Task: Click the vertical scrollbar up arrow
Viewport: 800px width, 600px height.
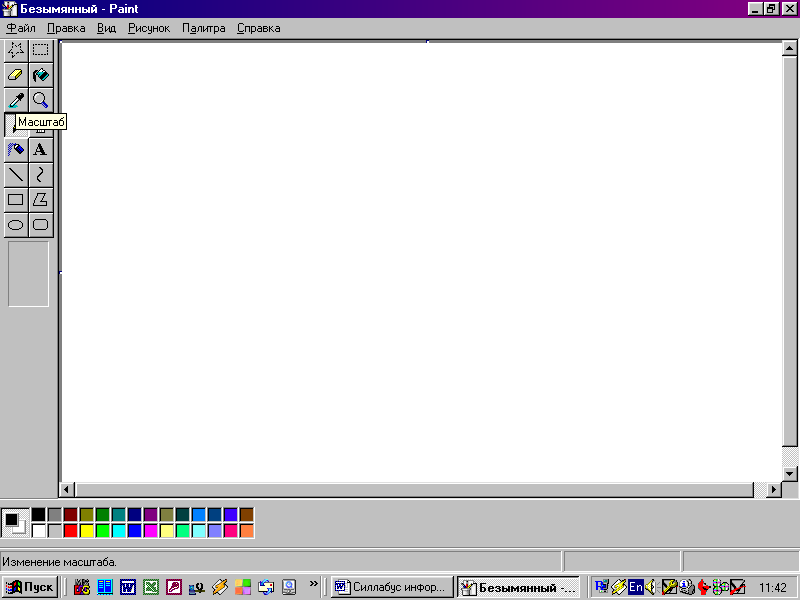Action: coord(789,48)
